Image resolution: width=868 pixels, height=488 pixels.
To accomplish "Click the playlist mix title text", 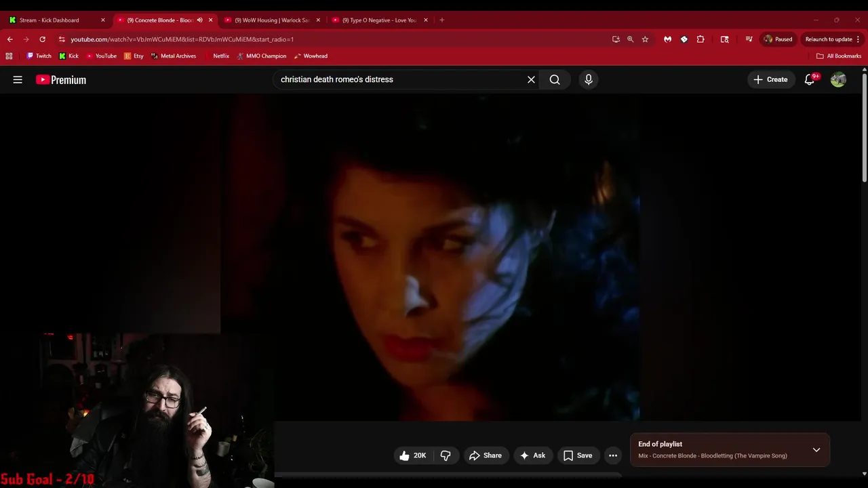I will pyautogui.click(x=713, y=456).
